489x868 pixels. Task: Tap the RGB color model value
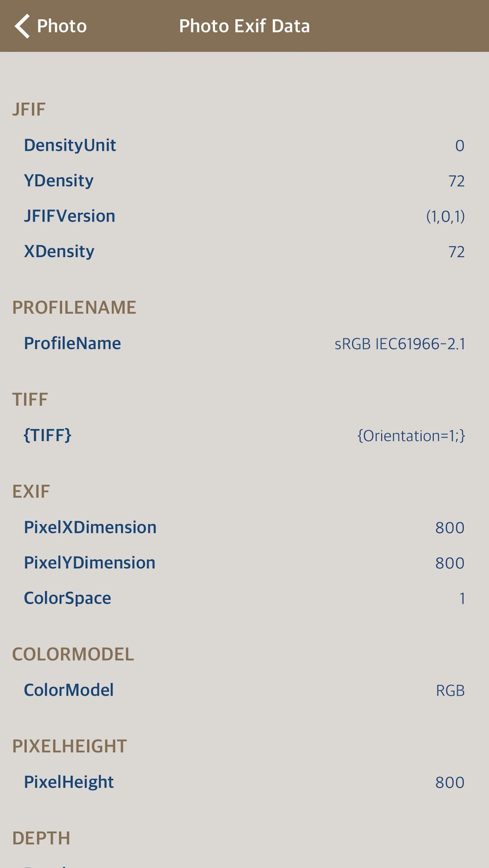[450, 691]
